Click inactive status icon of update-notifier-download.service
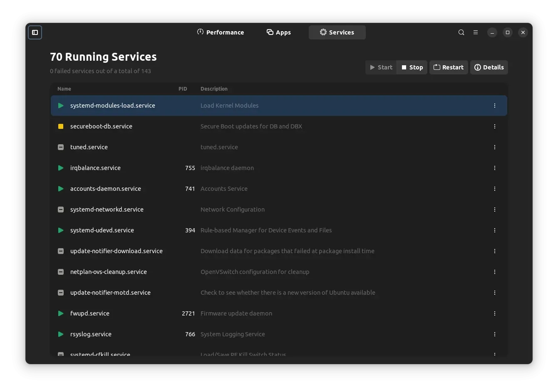 [61, 251]
